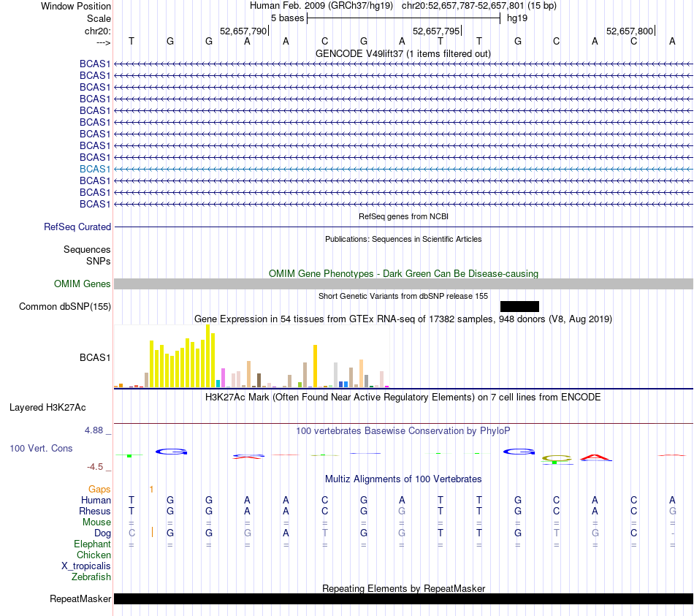Screen dimensions: 694x616
Task: Click the red A conservation logo letter
Action: click(595, 457)
